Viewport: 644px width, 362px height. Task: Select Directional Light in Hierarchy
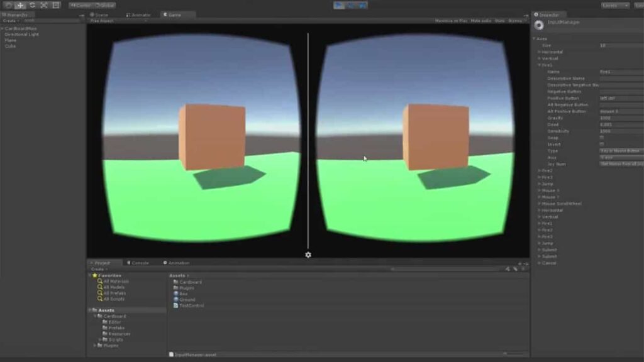click(x=21, y=35)
